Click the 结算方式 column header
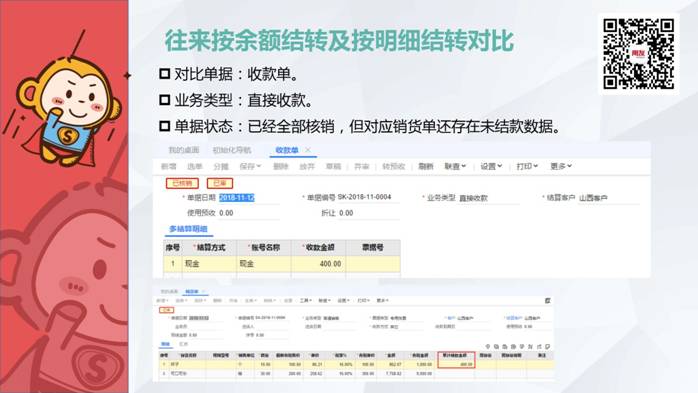 [x=209, y=247]
